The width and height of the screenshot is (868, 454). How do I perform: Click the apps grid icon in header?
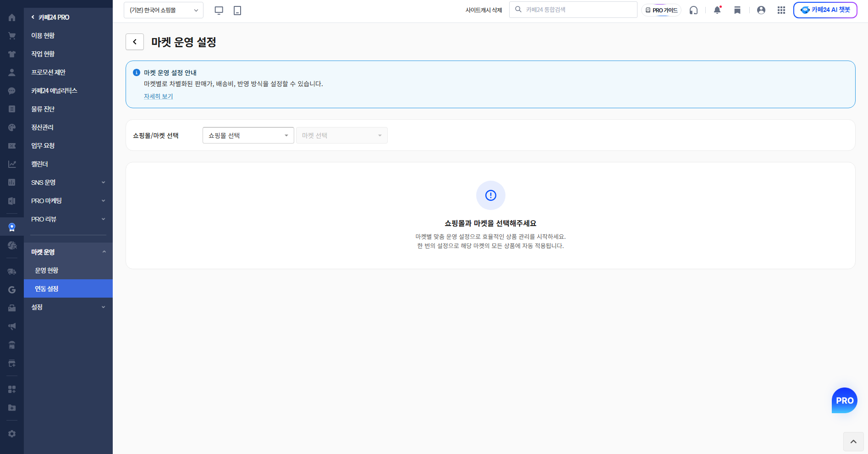point(781,10)
